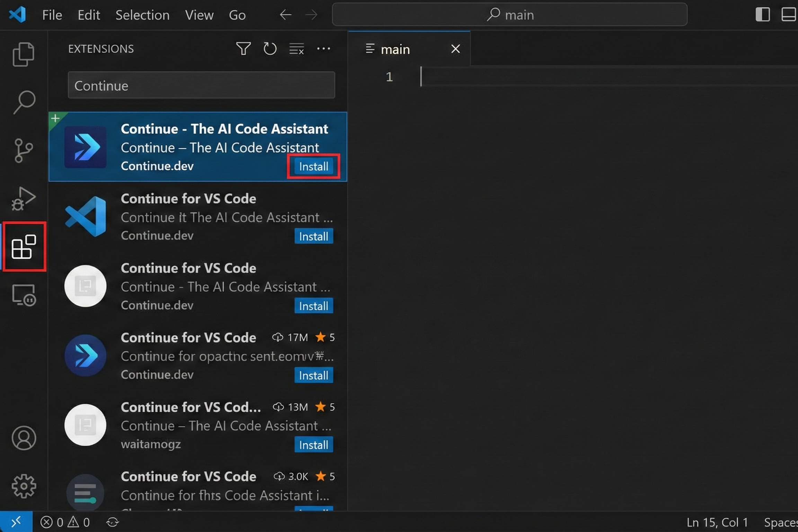Install Continue - The AI Code Assistant
This screenshot has width=798, height=532.
pyautogui.click(x=313, y=167)
